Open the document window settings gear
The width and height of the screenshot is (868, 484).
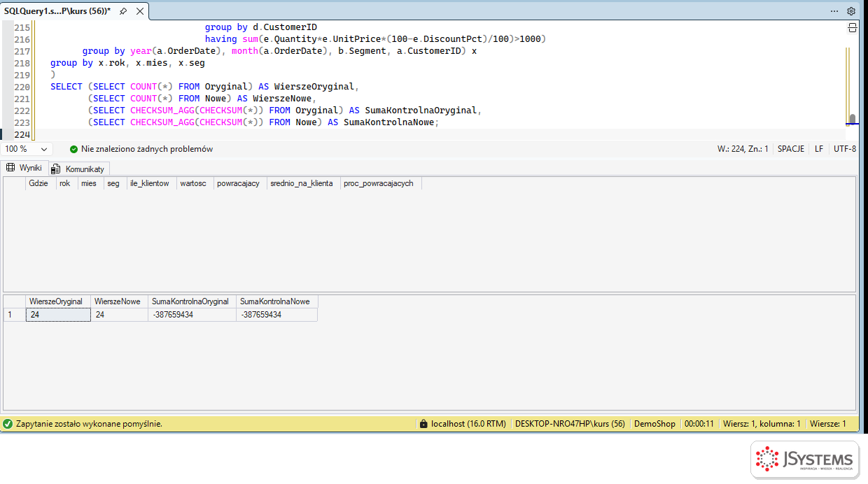pos(851,11)
